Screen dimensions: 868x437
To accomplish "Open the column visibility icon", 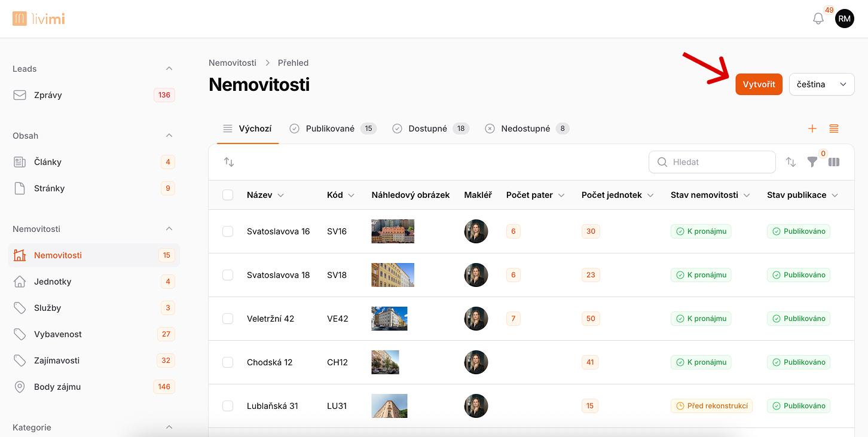I will tap(834, 162).
